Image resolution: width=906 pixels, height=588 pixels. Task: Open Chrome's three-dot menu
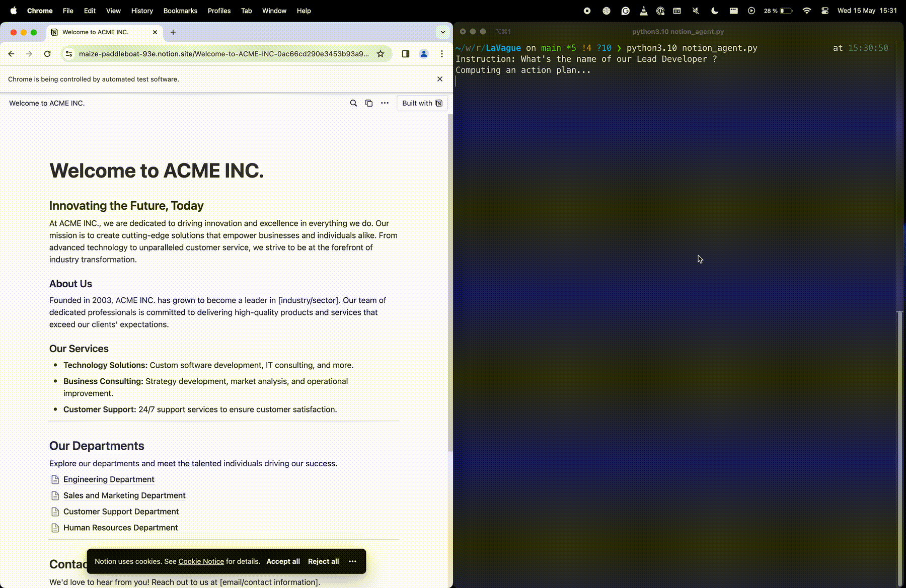442,54
